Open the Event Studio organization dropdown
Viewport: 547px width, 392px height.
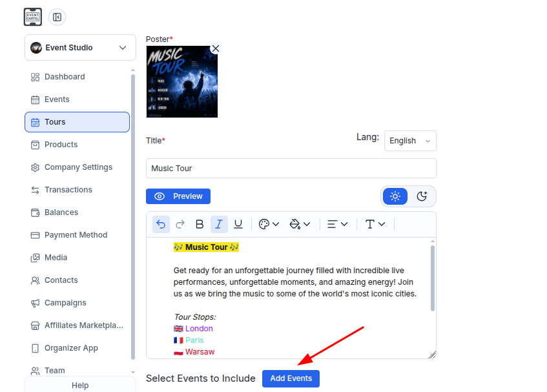tap(80, 47)
